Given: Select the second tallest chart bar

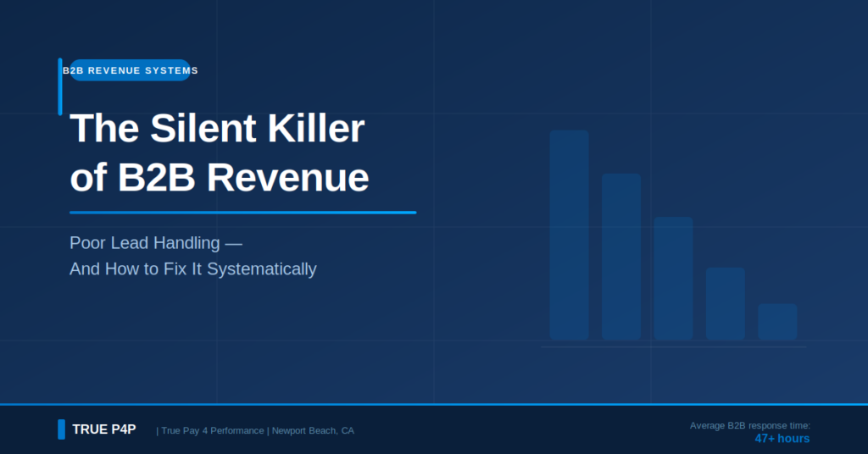Looking at the screenshot, I should pyautogui.click(x=620, y=257).
